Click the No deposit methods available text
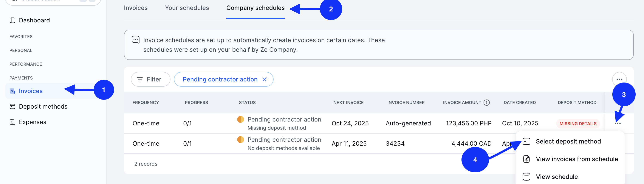 [283, 148]
